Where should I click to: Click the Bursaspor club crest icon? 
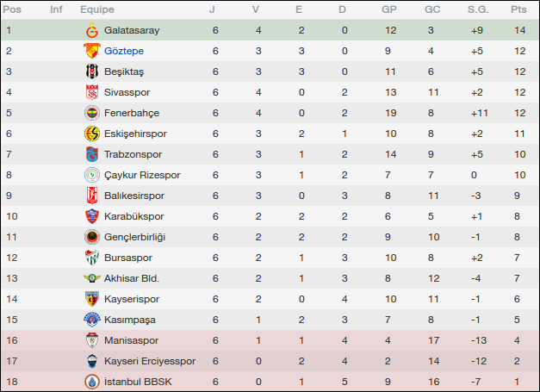point(91,258)
